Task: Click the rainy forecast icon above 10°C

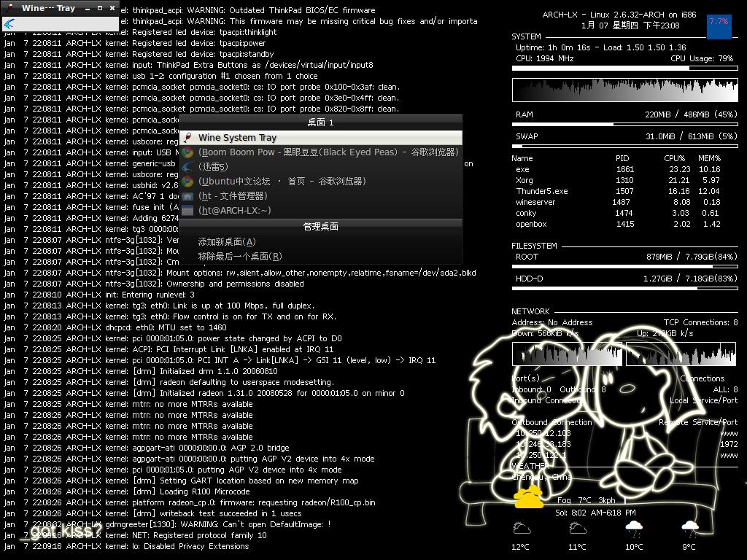Action: pyautogui.click(x=634, y=528)
